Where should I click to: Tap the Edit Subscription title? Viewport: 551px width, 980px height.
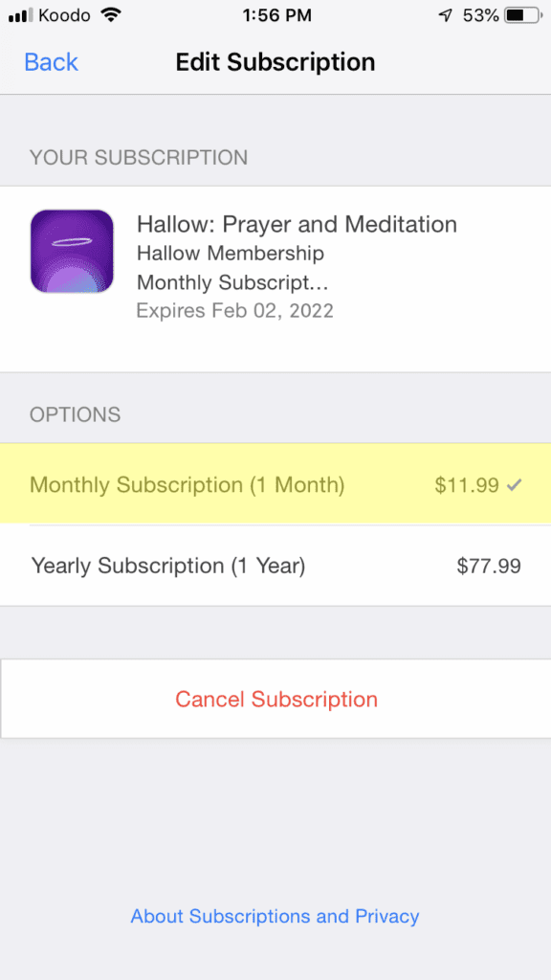tap(275, 61)
